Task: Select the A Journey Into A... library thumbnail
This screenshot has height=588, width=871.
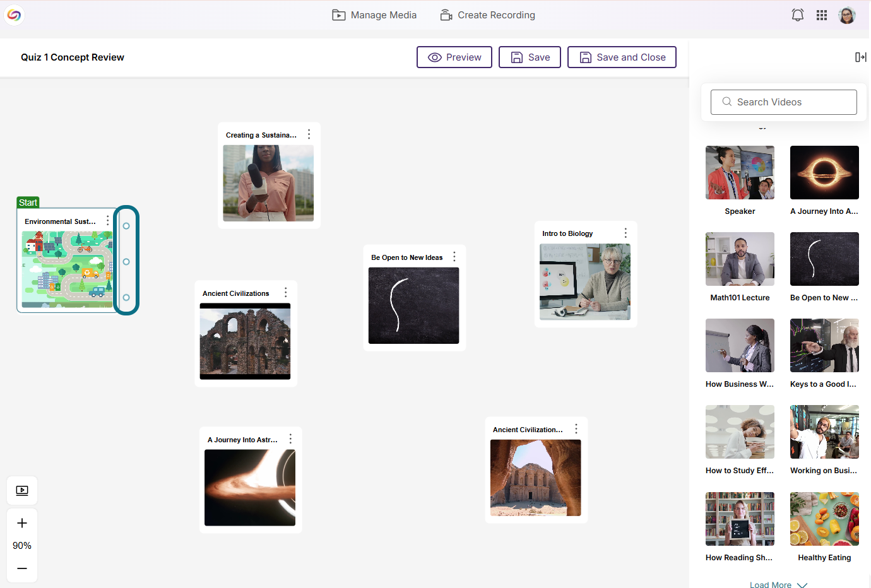Action: [824, 173]
